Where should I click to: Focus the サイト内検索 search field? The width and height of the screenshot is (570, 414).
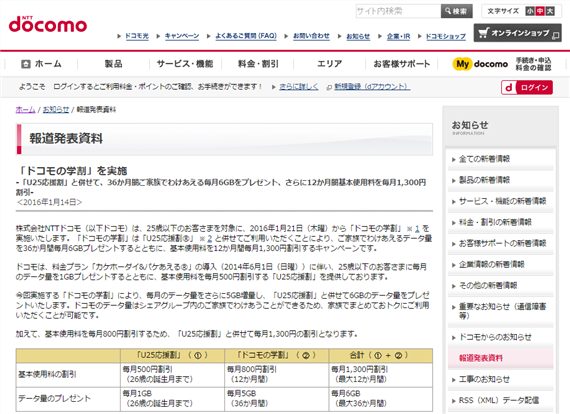(398, 11)
